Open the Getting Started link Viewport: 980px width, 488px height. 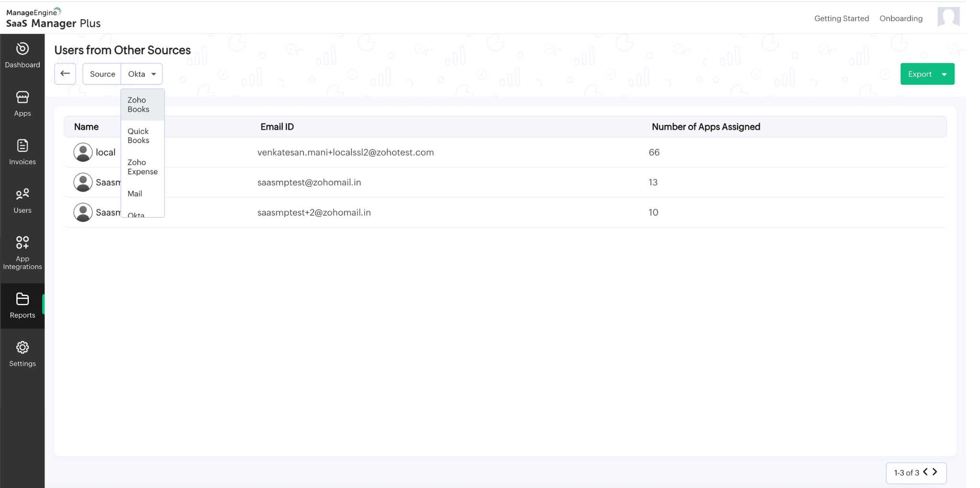(841, 18)
